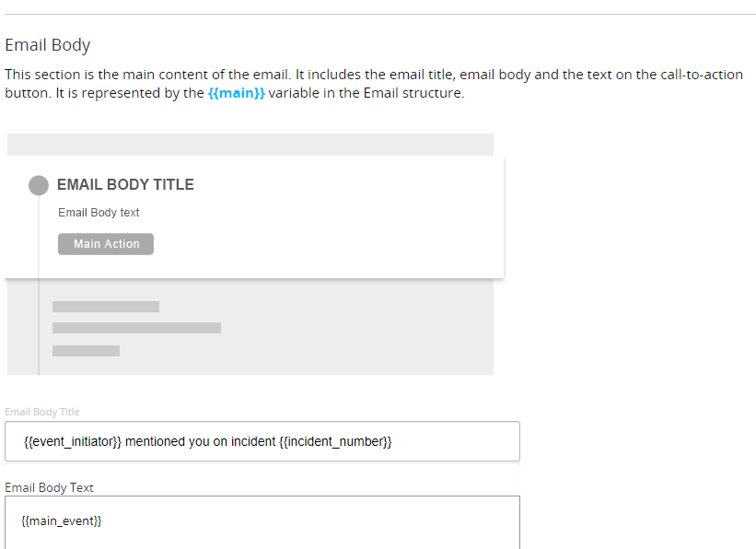The height and width of the screenshot is (549, 756).
Task: Click the horizontal divider above Email Body
Action: pos(378,14)
